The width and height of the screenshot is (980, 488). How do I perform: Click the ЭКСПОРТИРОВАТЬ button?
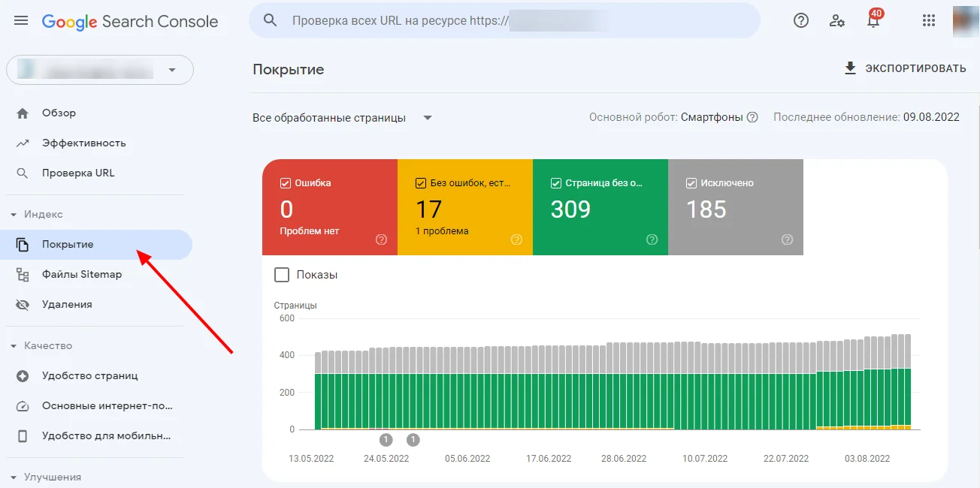point(905,68)
